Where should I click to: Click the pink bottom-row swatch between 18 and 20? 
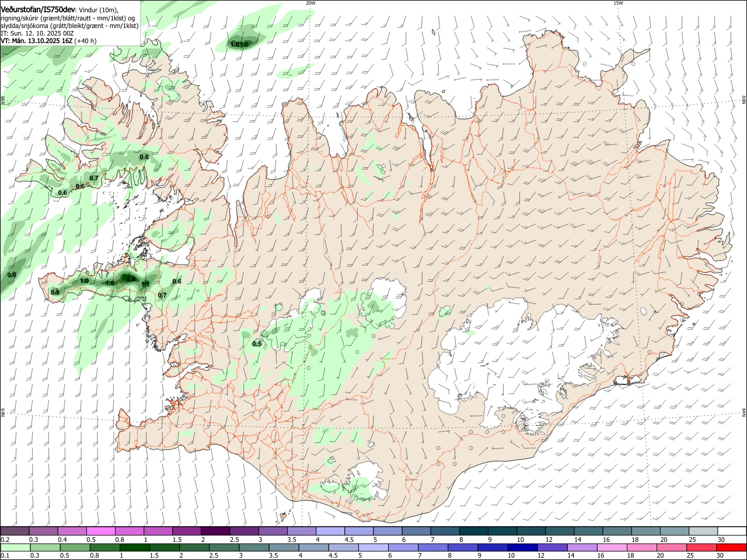tap(643, 547)
